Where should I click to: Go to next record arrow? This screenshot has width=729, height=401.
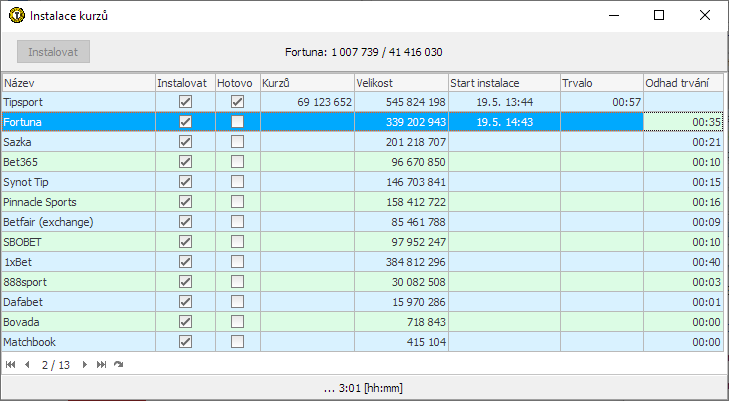(85, 365)
